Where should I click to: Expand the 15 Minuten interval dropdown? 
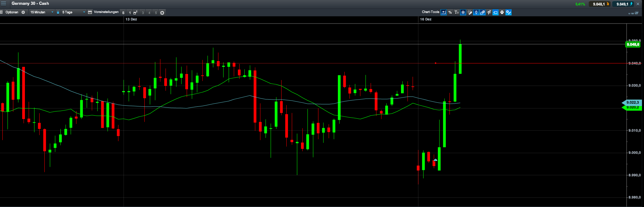coord(42,12)
